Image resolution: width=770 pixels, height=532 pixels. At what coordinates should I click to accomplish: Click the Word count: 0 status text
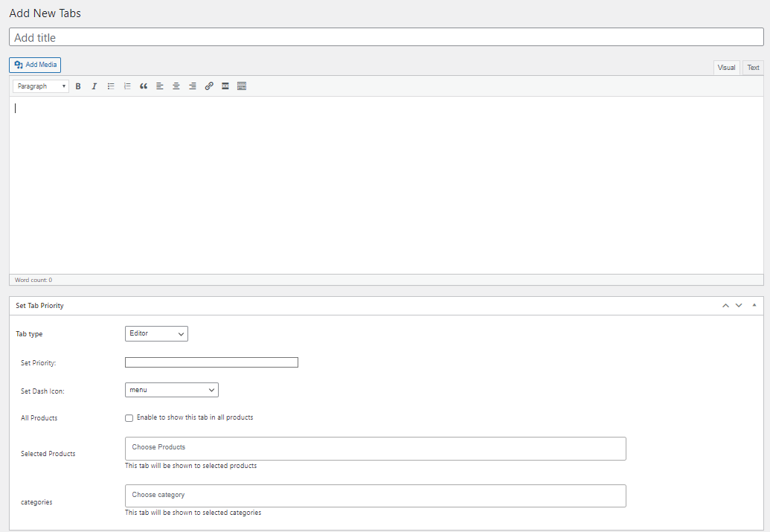(33, 280)
